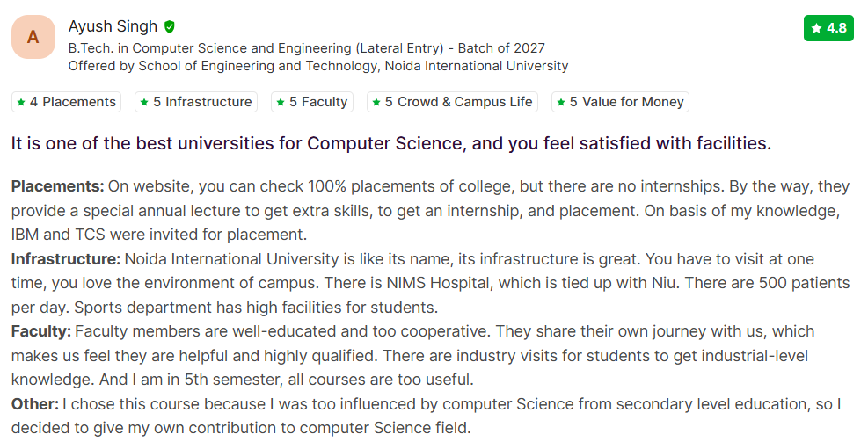Screen dimensions: 868x442
Task: Click the bold Infrastructure section label
Action: click(66, 259)
